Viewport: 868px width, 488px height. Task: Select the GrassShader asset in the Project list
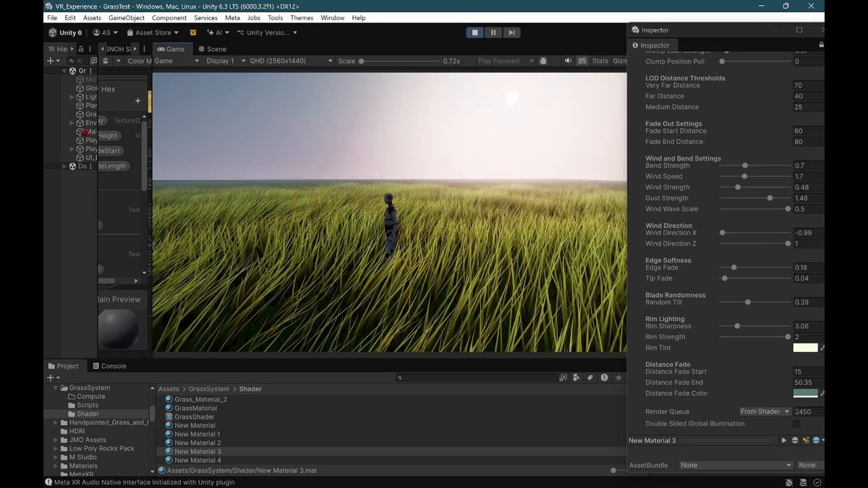click(194, 416)
